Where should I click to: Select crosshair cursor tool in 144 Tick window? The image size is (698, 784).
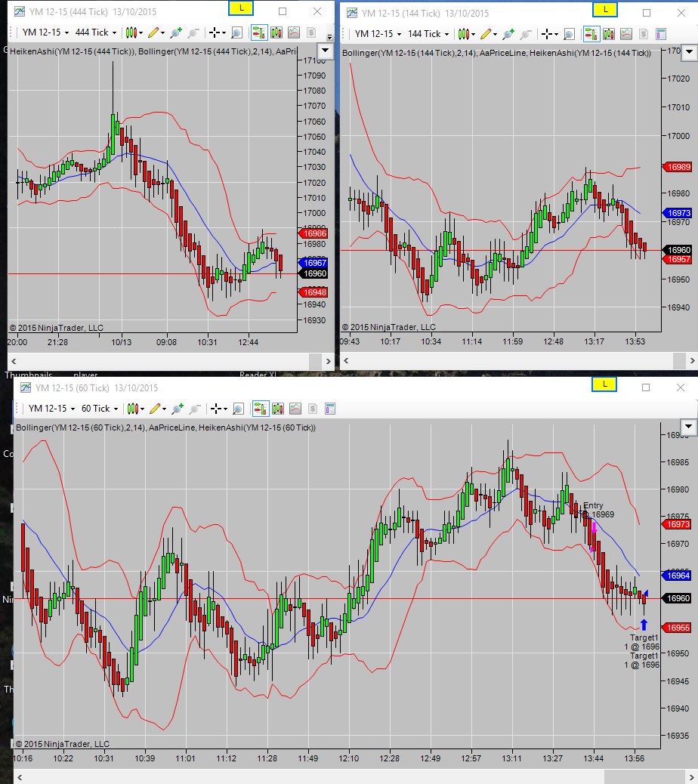point(549,34)
